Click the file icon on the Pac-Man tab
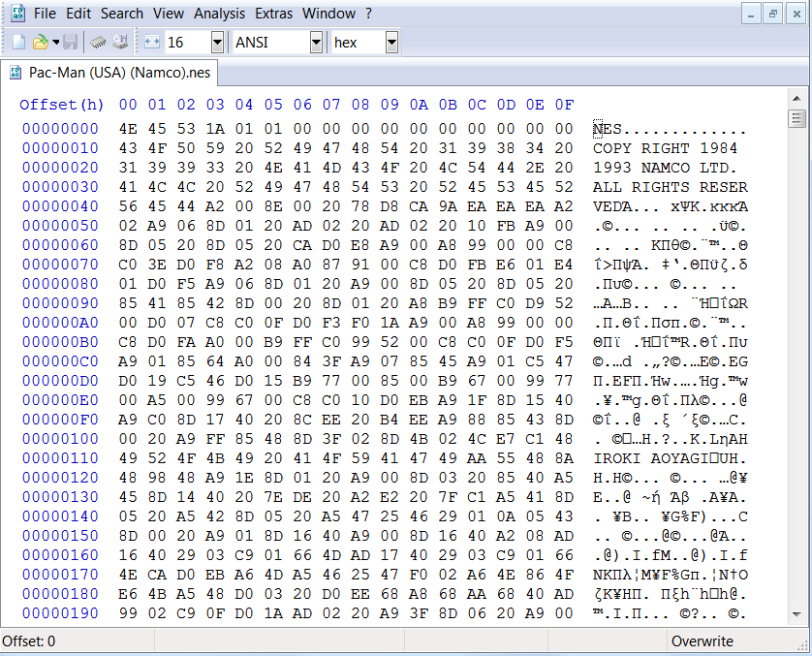 click(16, 73)
